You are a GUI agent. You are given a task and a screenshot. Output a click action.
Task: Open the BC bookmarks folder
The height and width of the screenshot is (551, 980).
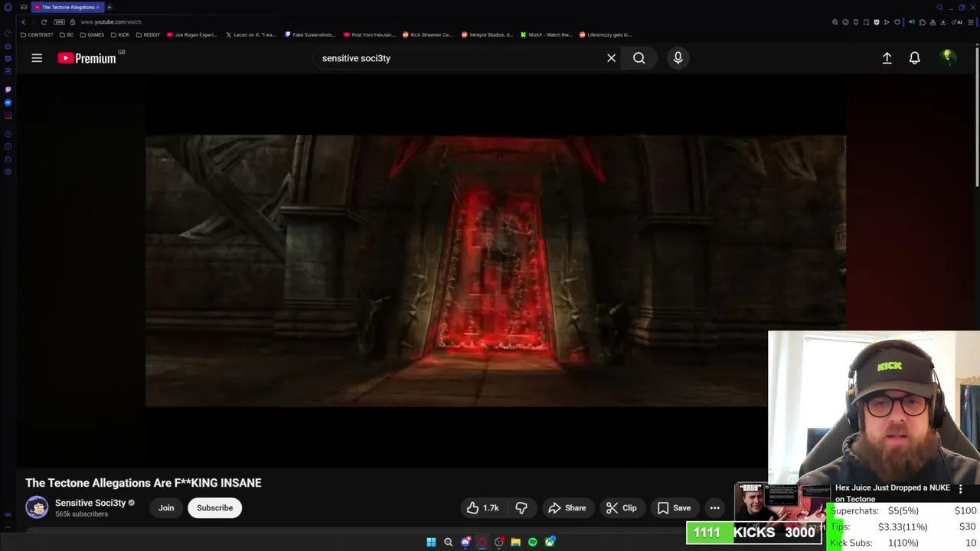tap(67, 34)
